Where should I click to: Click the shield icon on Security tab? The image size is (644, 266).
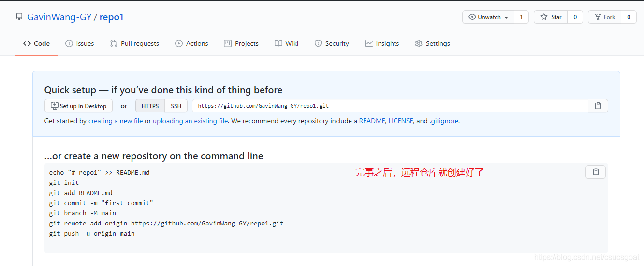tap(318, 43)
